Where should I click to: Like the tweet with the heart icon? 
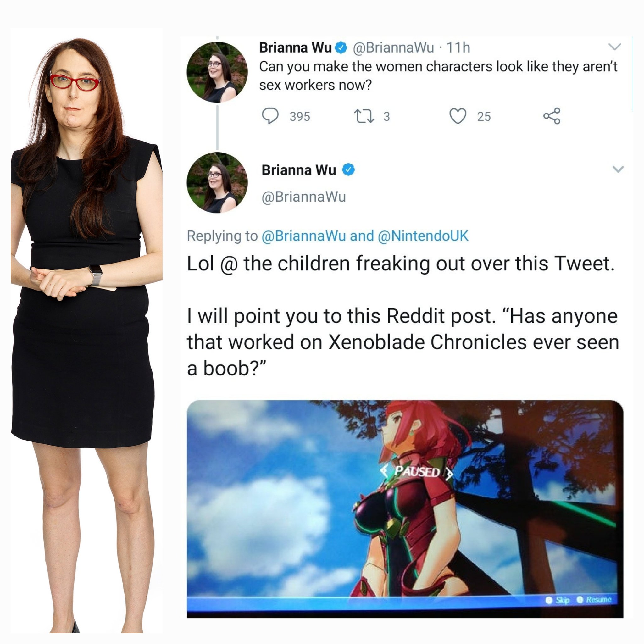pos(458,116)
